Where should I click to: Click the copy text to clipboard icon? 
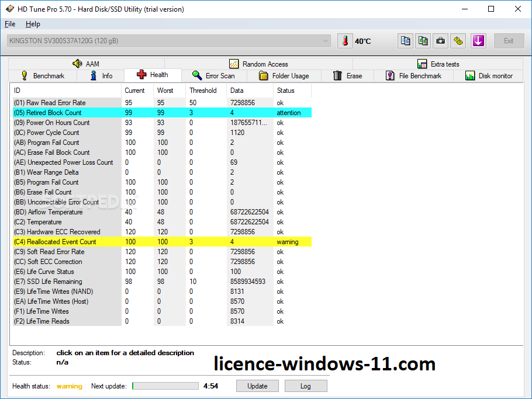coord(405,41)
